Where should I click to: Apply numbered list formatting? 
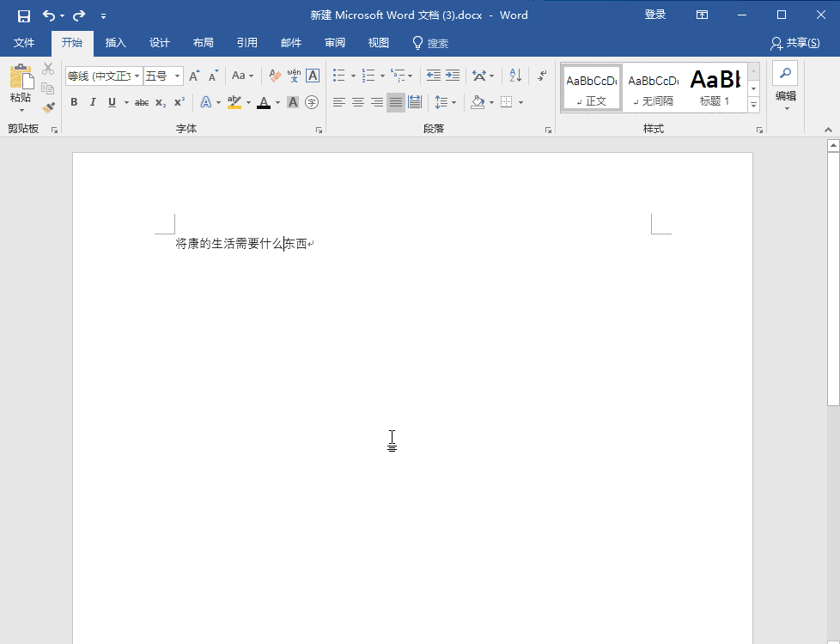368,76
